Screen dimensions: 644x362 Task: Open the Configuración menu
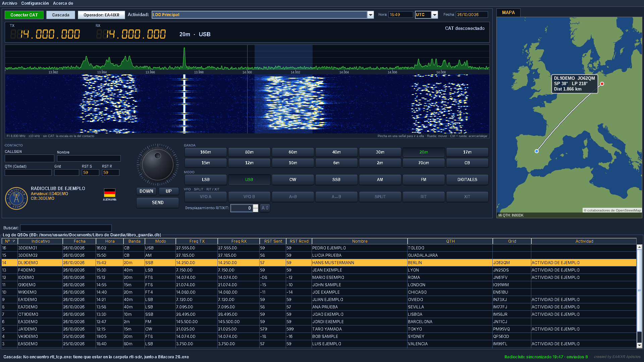coord(35,3)
